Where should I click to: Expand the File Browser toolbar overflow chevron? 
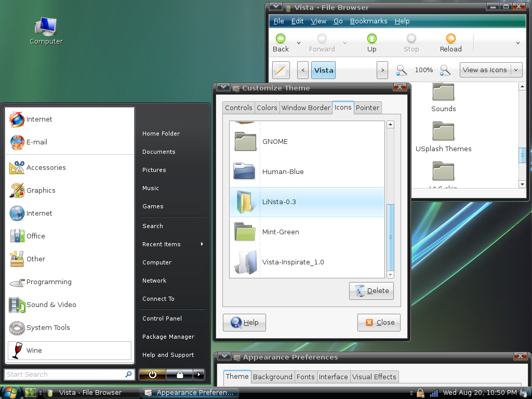518,43
